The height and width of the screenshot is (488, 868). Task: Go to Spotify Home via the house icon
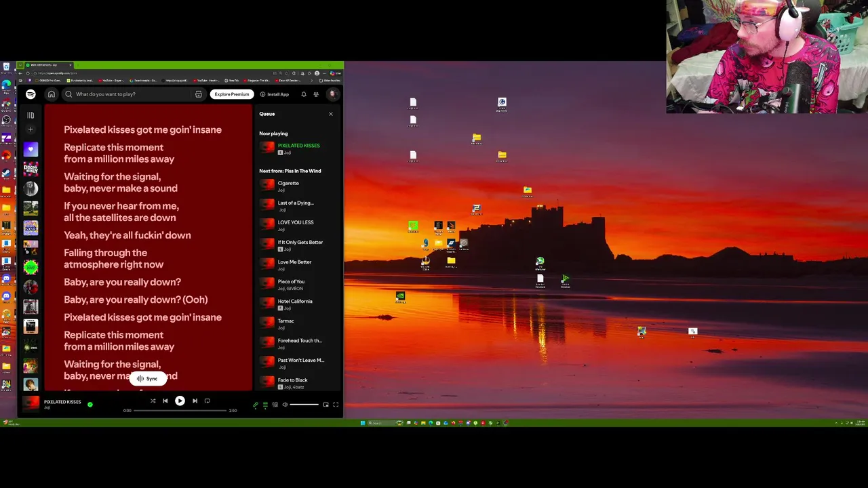[x=51, y=94]
